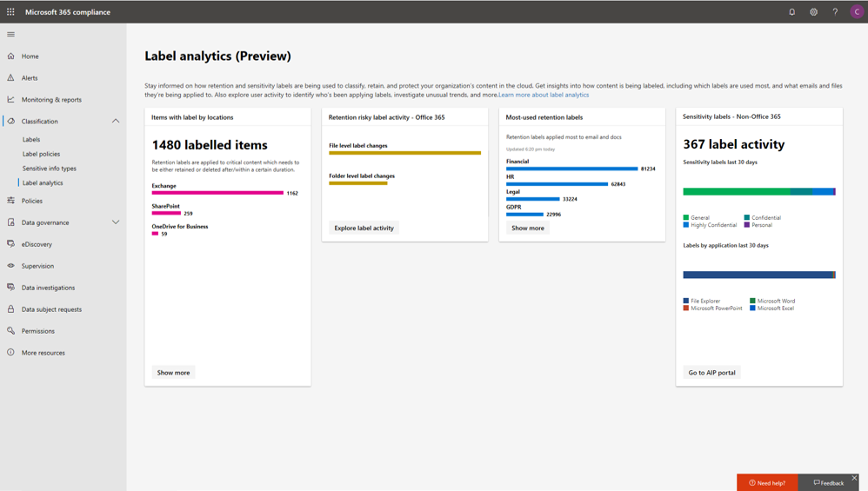Viewport: 868px width, 491px height.
Task: Click the Confidential teal legend swatch
Action: click(747, 218)
